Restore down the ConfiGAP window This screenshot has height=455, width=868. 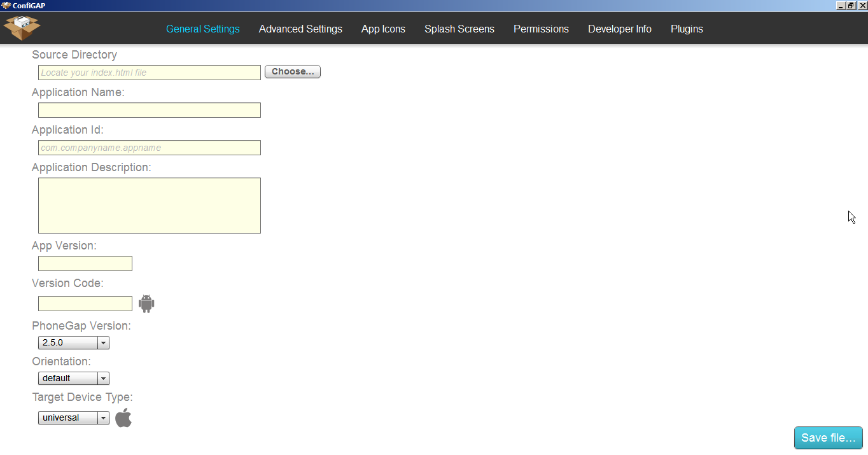(851, 5)
